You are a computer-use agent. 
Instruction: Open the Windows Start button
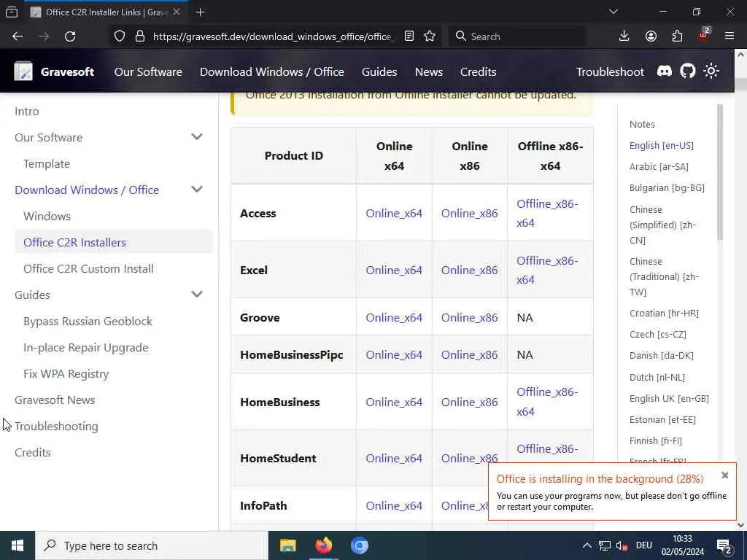tap(18, 545)
